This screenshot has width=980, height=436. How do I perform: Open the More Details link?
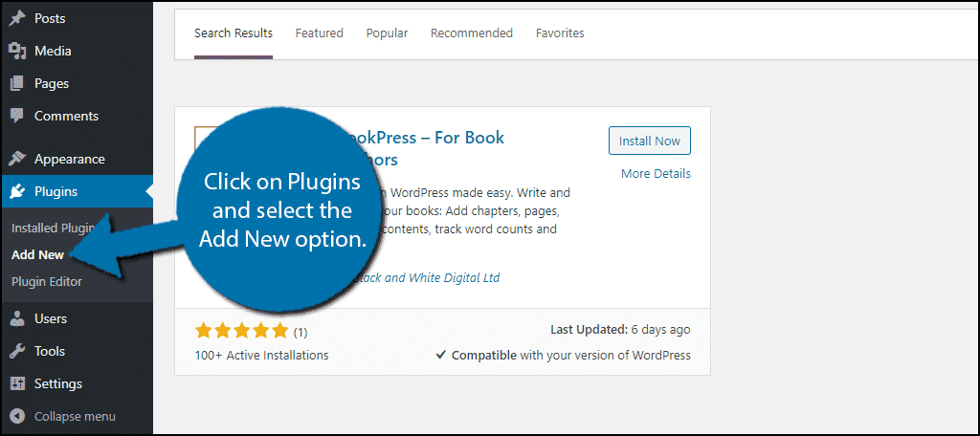pos(656,174)
